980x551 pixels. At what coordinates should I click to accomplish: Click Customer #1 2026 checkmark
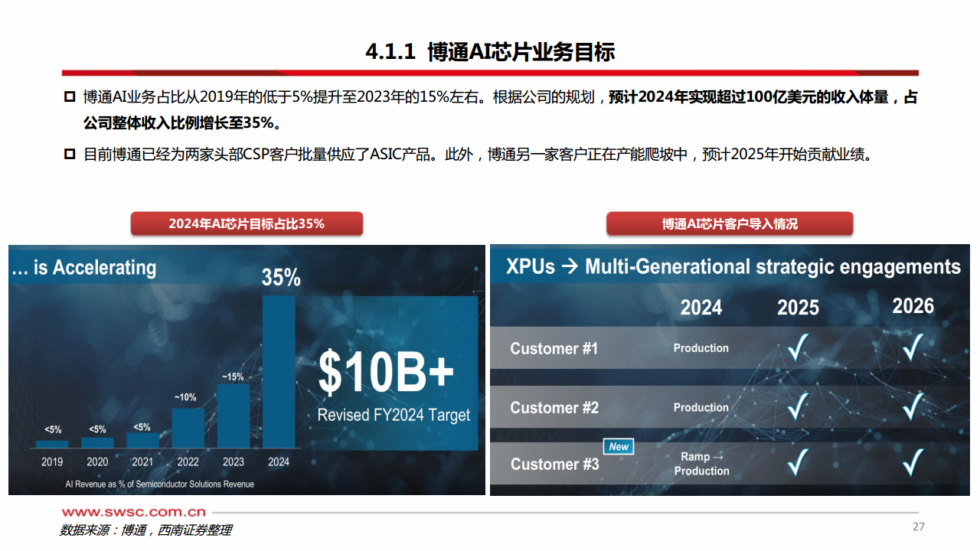[913, 348]
